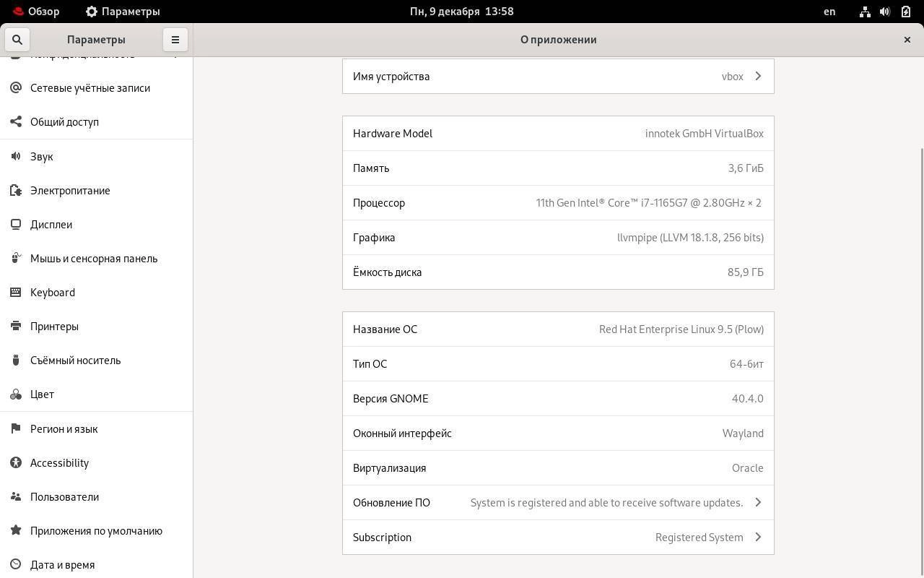Open Дата и время settings
Viewport: 924px width, 578px height.
tap(96, 564)
